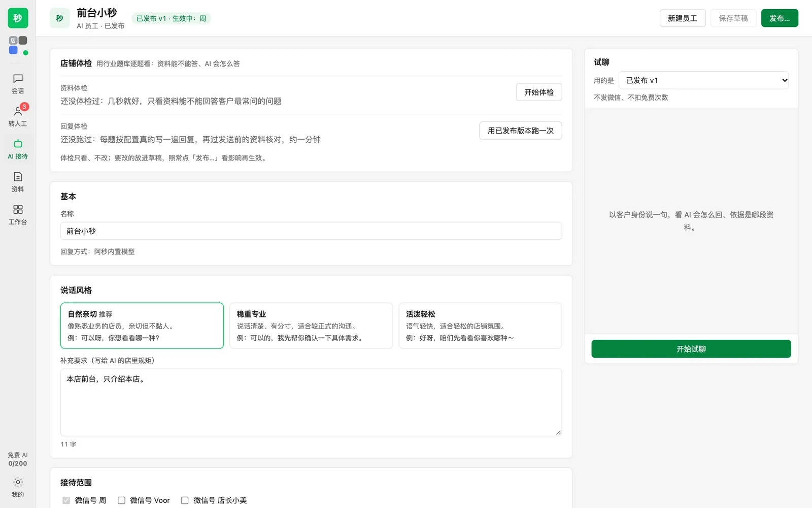Click the 已发布 v1 · 生效中 status badge
This screenshot has width=812, height=508.
point(171,18)
